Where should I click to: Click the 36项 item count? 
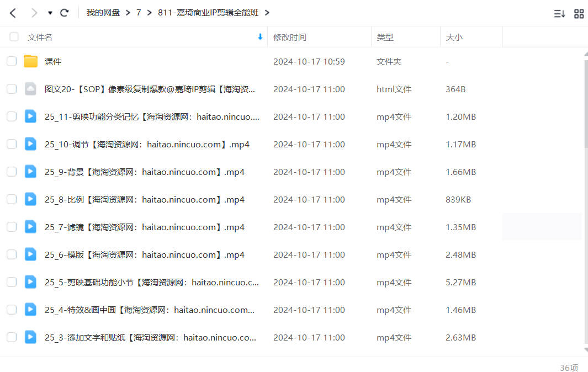click(569, 368)
